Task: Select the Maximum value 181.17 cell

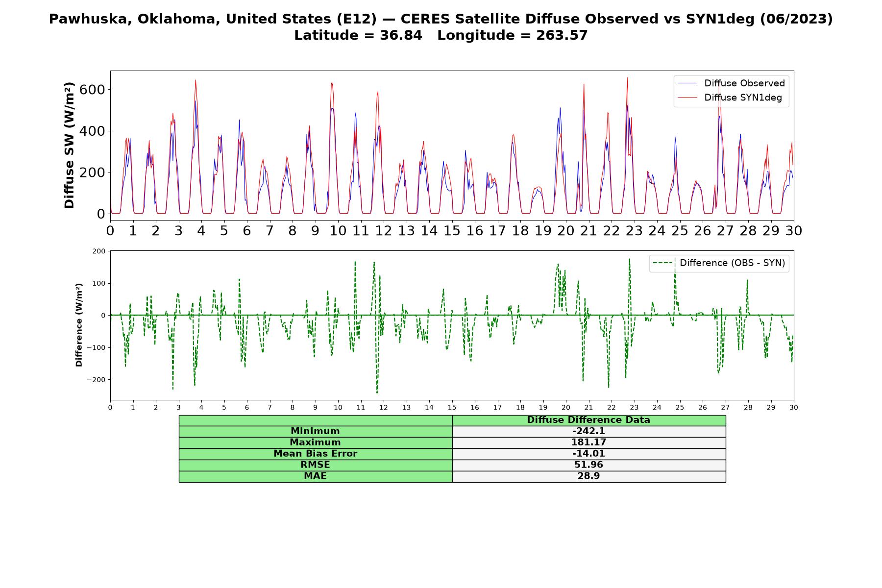Action: 588,442
